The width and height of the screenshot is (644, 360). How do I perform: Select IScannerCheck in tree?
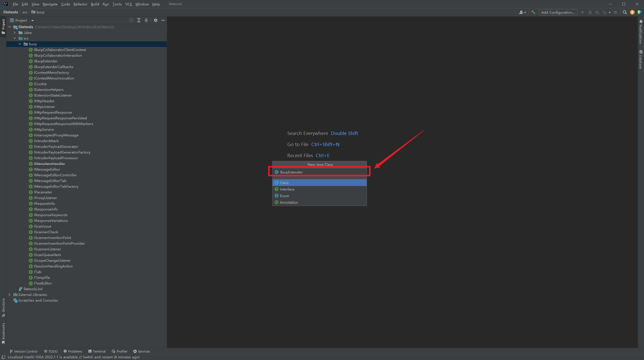click(46, 232)
